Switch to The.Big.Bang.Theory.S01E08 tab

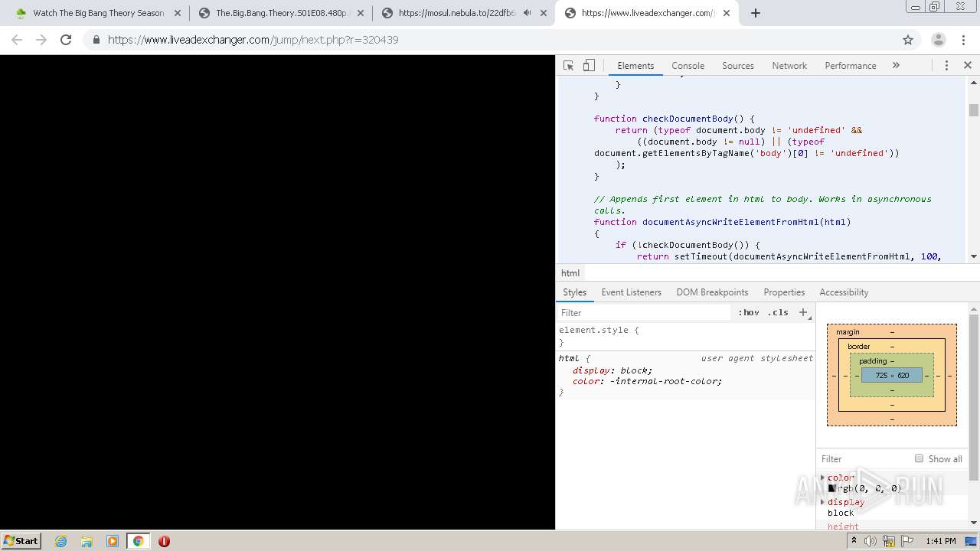(281, 13)
